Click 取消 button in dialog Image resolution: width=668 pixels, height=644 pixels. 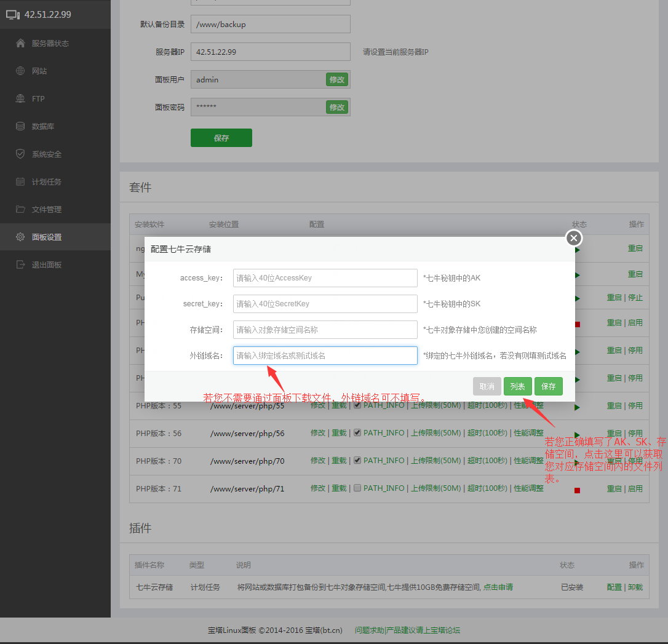[487, 386]
